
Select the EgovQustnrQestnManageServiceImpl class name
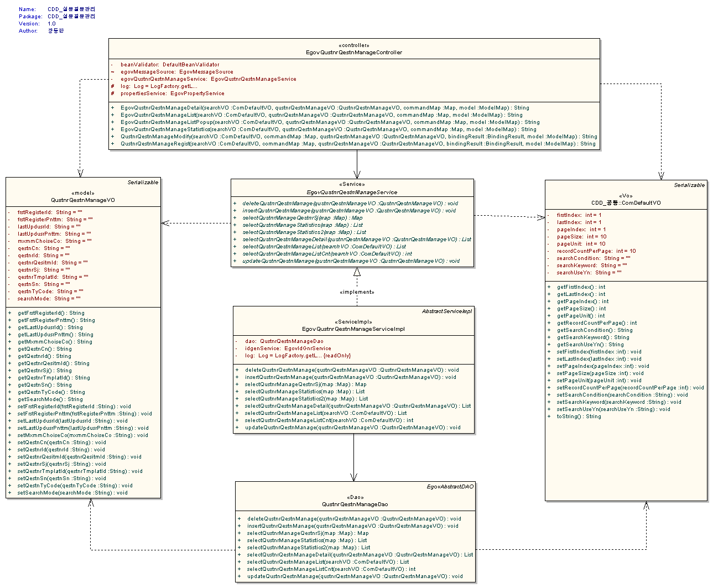[x=353, y=329]
